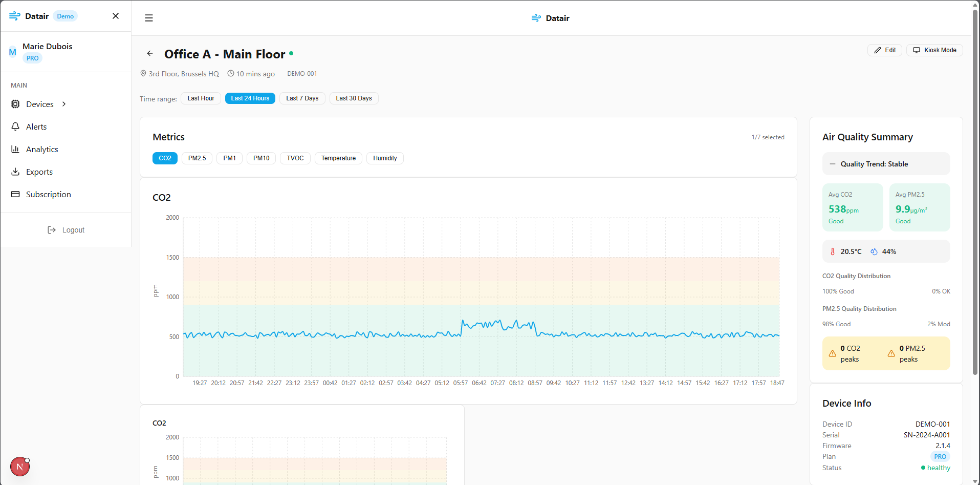The image size is (980, 485).
Task: Click the Datair logo icon in top header
Action: pos(536,18)
